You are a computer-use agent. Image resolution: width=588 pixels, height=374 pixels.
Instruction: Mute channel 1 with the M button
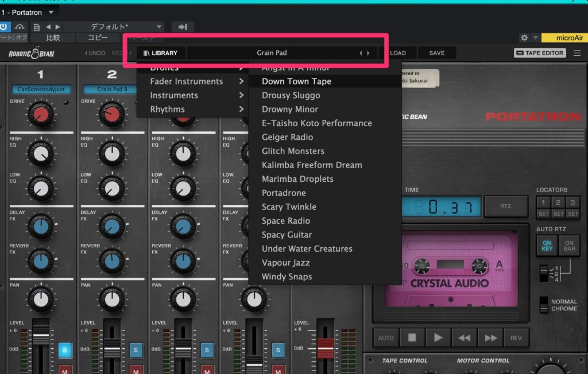click(x=64, y=368)
